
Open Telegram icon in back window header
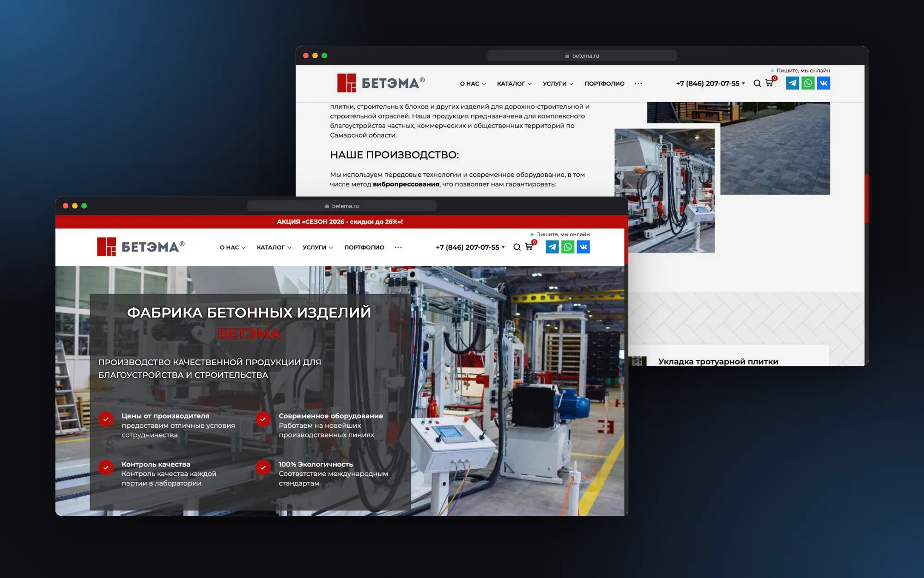(x=792, y=83)
